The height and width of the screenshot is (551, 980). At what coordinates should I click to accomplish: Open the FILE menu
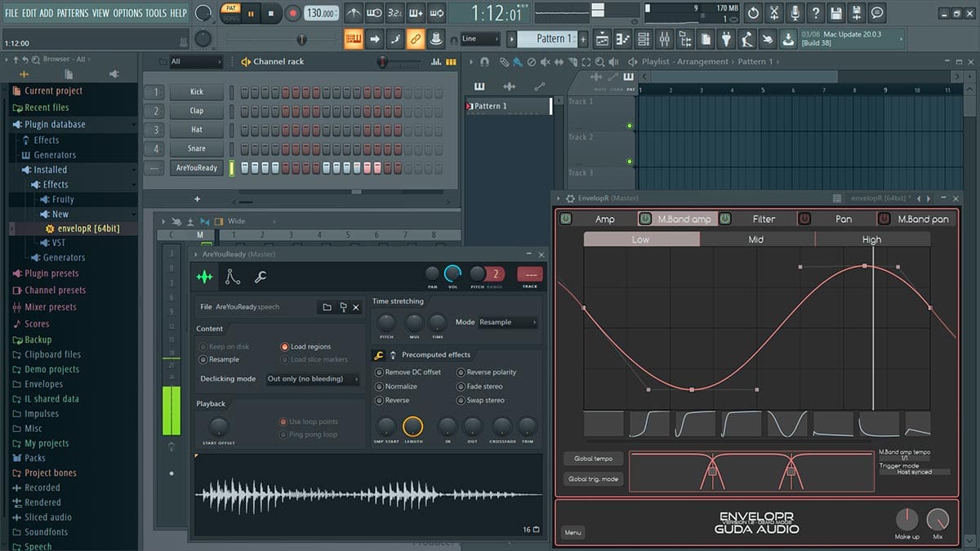(11, 13)
